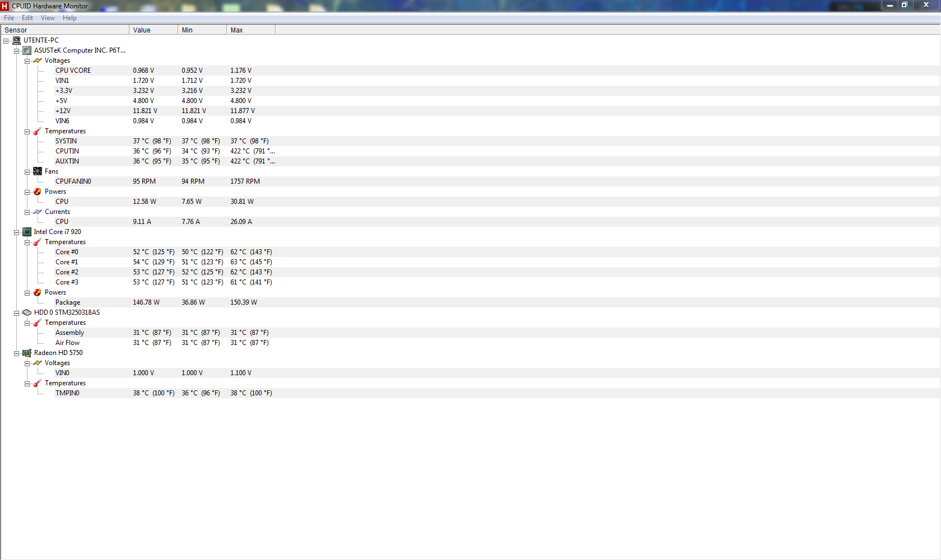941x560 pixels.
Task: Click the Intel Core i7 Powers flame icon
Action: pos(38,292)
